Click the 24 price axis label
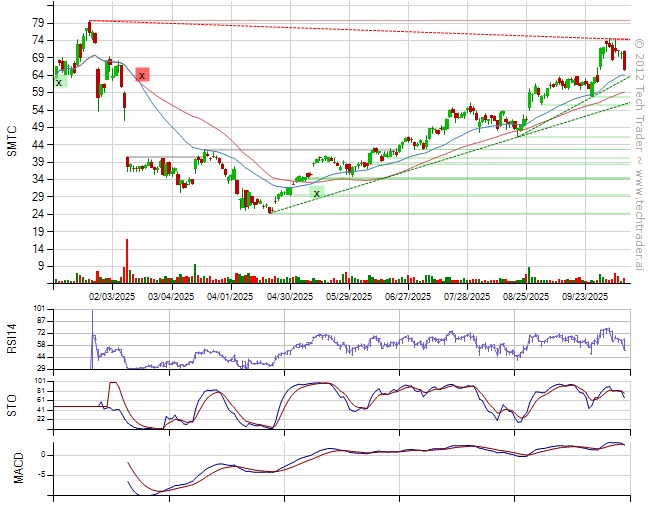The width and height of the screenshot is (657, 514). coord(37,214)
